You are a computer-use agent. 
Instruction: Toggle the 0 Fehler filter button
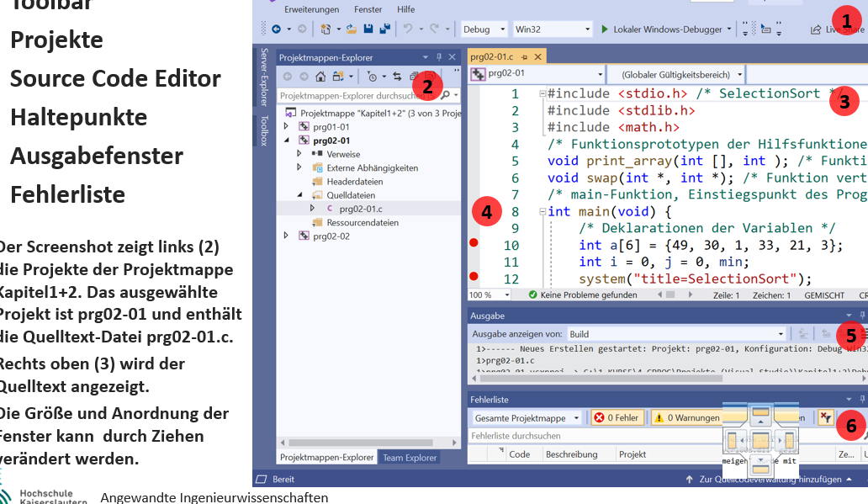pos(616,417)
